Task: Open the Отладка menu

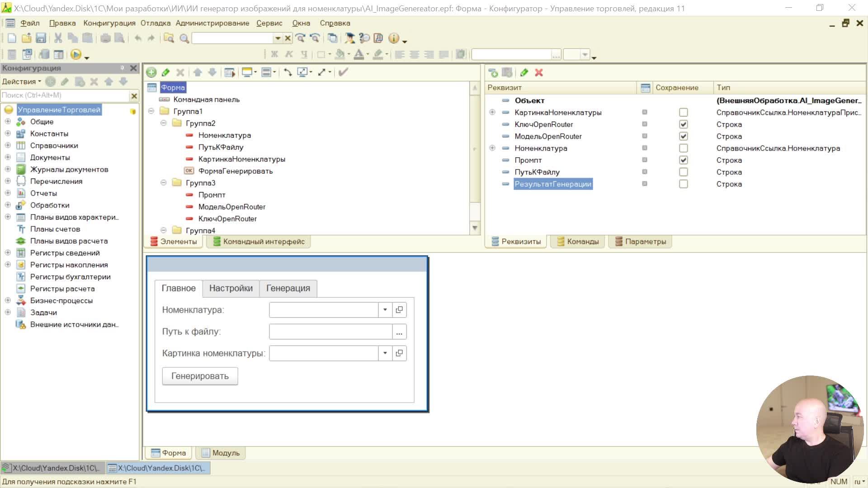Action: coord(155,23)
